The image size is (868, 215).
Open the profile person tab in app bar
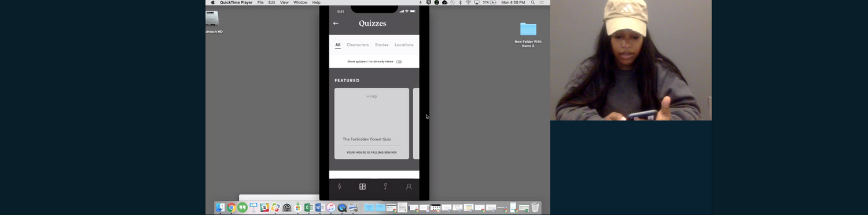[x=409, y=187]
